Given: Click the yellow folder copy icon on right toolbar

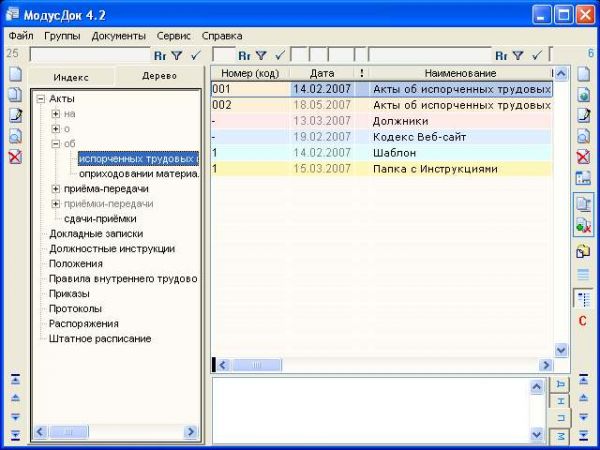Looking at the screenshot, I should tap(583, 251).
